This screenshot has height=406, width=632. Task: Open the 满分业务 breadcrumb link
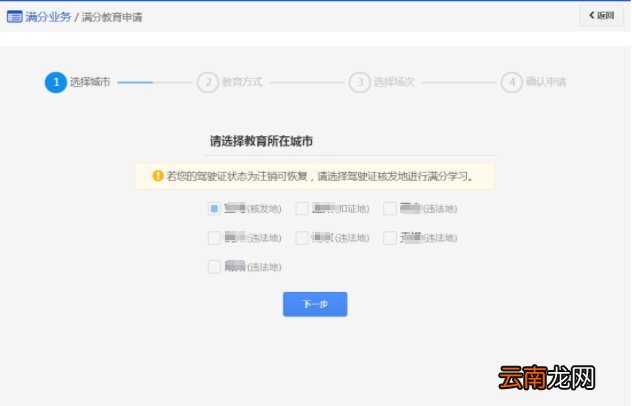coord(48,17)
